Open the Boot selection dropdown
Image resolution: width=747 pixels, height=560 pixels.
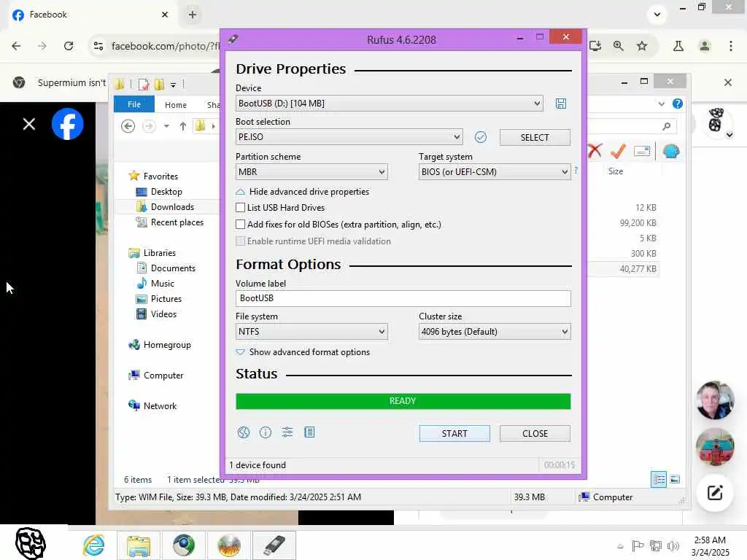point(349,137)
